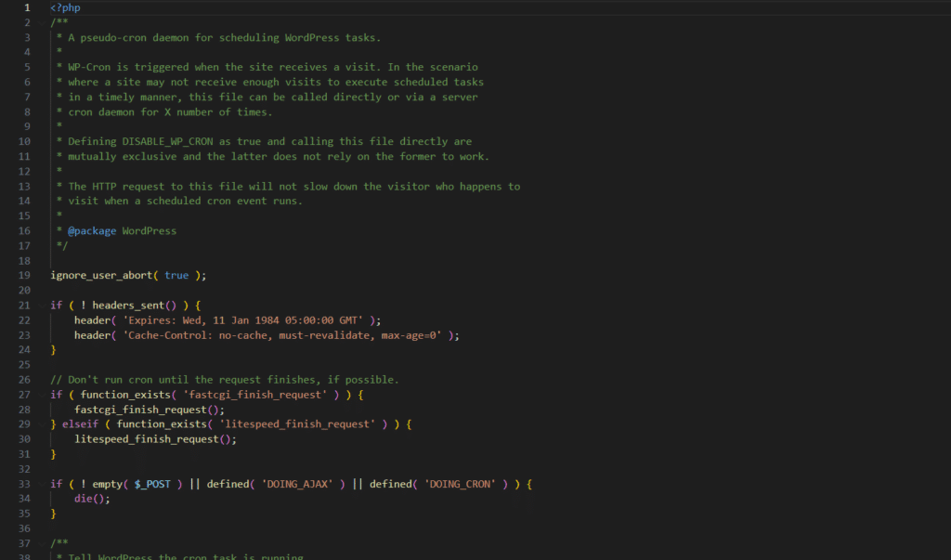Click the empty( function name on line 33
The height and width of the screenshot is (560, 951).
(108, 484)
